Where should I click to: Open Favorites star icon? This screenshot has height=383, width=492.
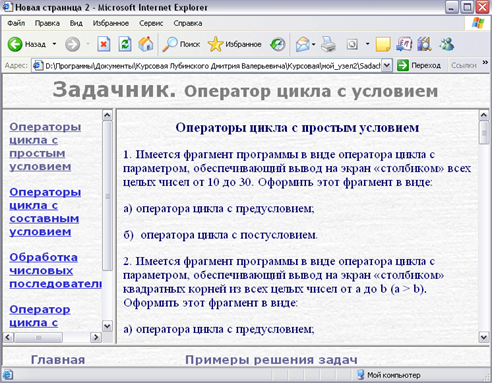coord(215,44)
